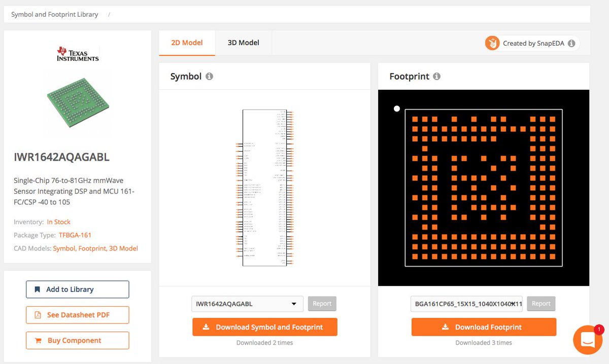Click the Created by SnapEDA label

533,44
